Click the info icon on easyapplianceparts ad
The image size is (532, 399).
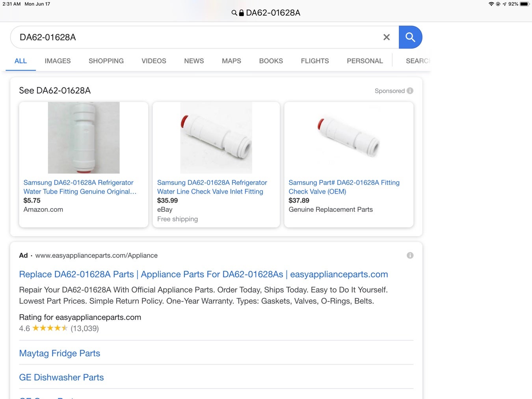[x=410, y=255]
